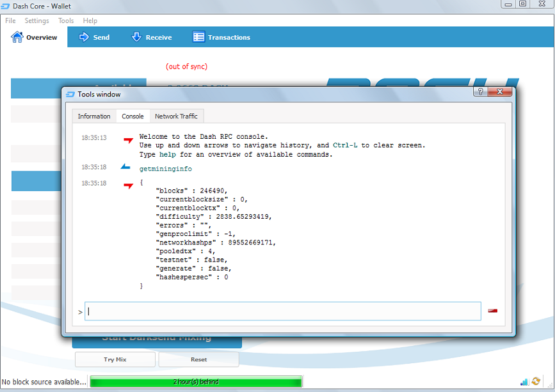Switch to the Information tab
Image resolution: width=555 pixels, height=392 pixels.
click(94, 116)
